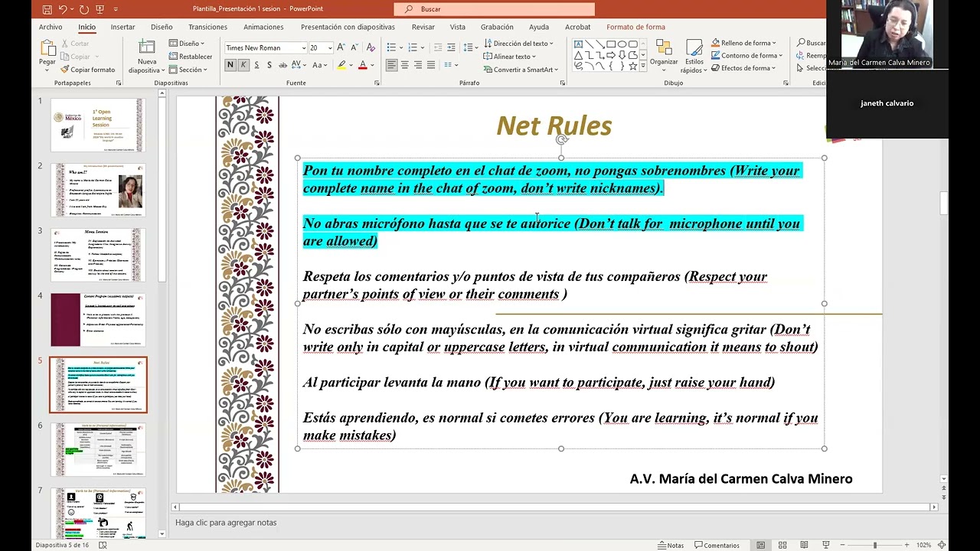Click the Buscar search box in title bar
This screenshot has width=980, height=551.
point(495,9)
